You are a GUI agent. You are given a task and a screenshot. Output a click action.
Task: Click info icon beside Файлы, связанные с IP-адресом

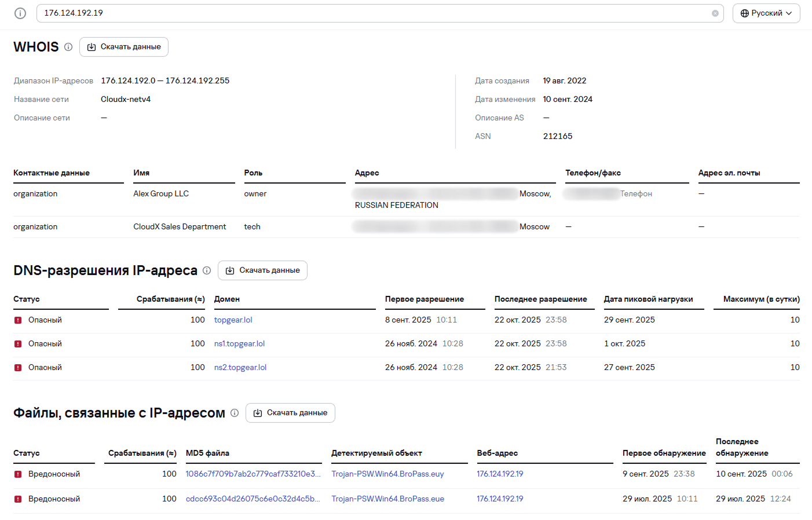pyautogui.click(x=235, y=413)
